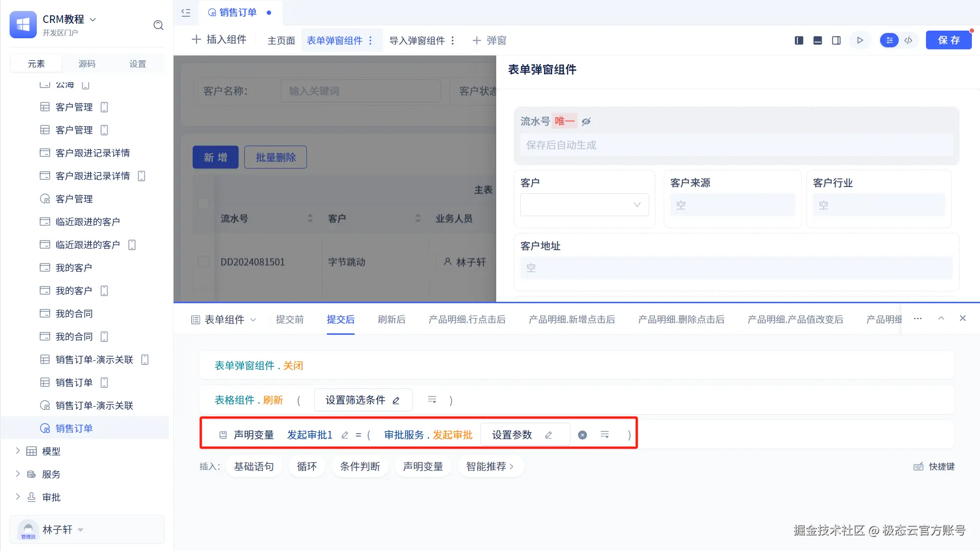Click the 保存 button
980x551 pixels.
click(949, 40)
